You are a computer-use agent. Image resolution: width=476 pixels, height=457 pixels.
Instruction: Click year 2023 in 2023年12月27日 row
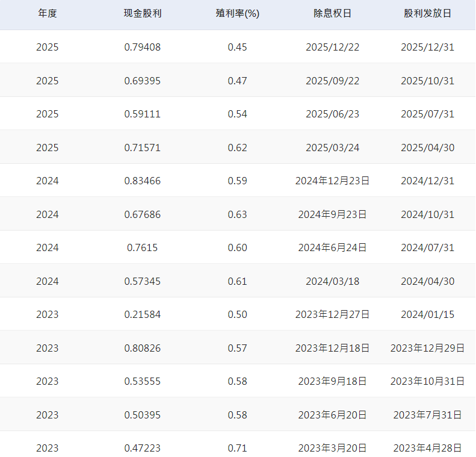[x=48, y=314]
